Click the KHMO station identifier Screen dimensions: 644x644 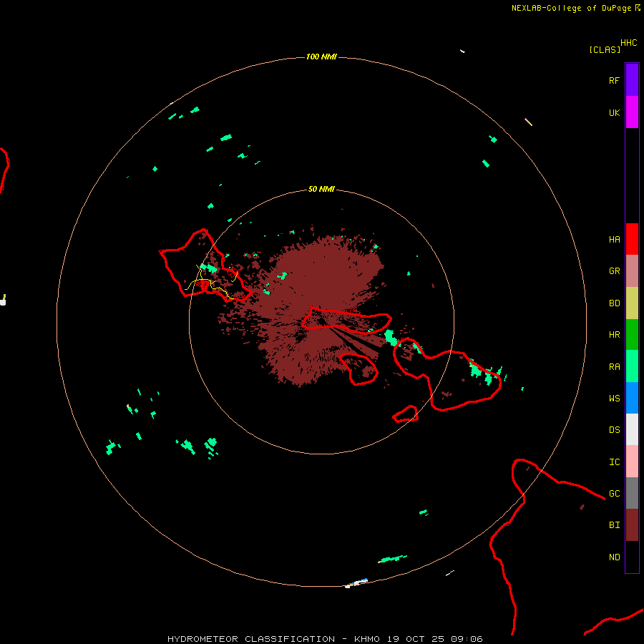[x=367, y=639]
